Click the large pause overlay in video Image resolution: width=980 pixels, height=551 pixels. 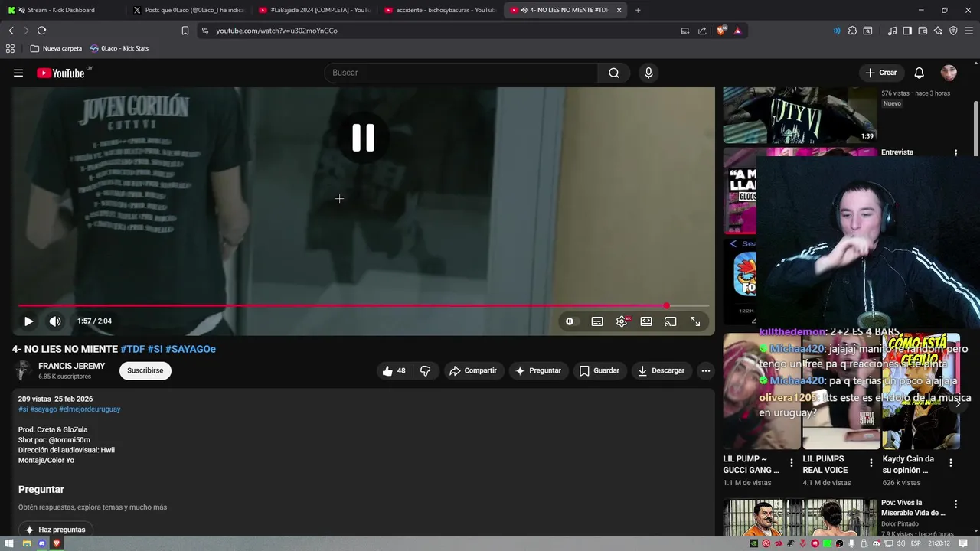tap(363, 138)
